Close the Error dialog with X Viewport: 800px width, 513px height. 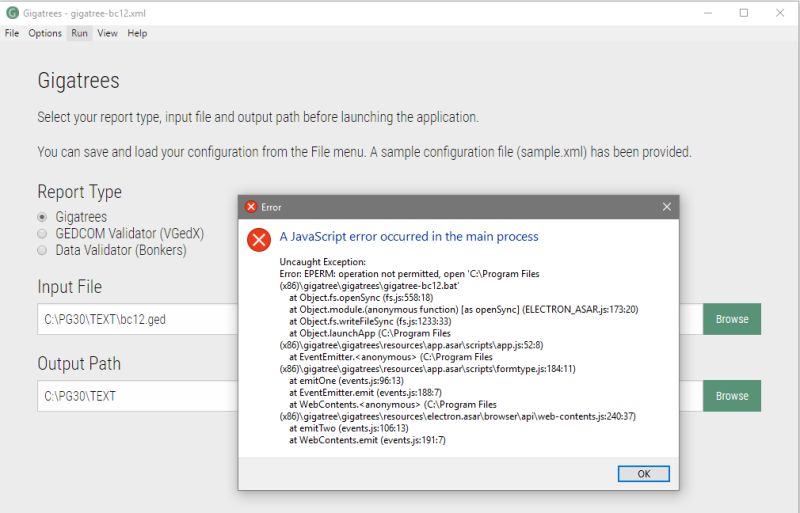tap(666, 207)
